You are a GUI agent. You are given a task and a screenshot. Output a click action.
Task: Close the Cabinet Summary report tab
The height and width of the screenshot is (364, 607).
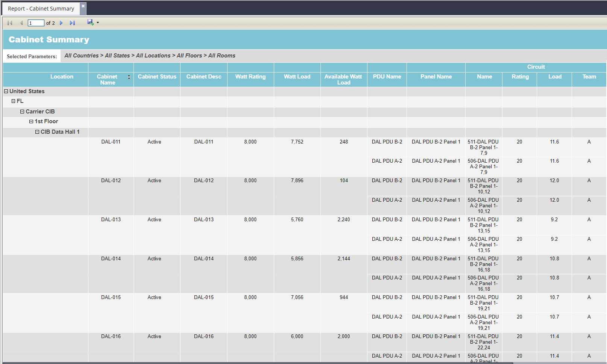click(82, 6)
